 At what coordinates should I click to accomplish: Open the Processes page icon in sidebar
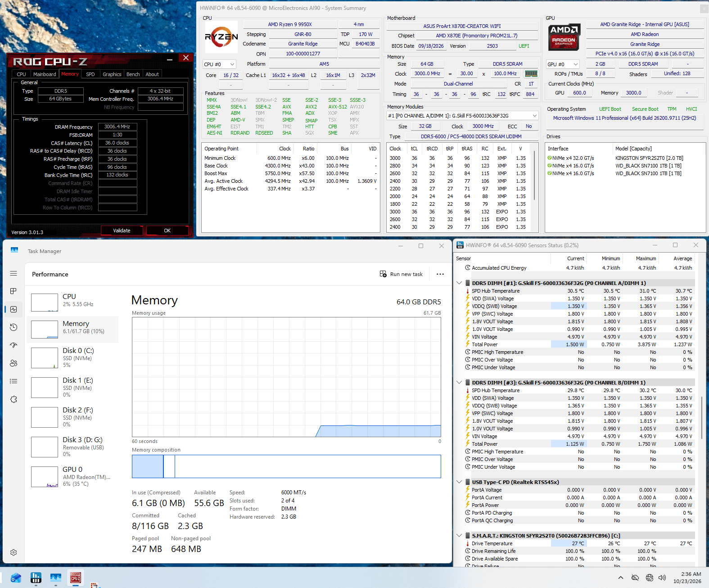click(14, 291)
